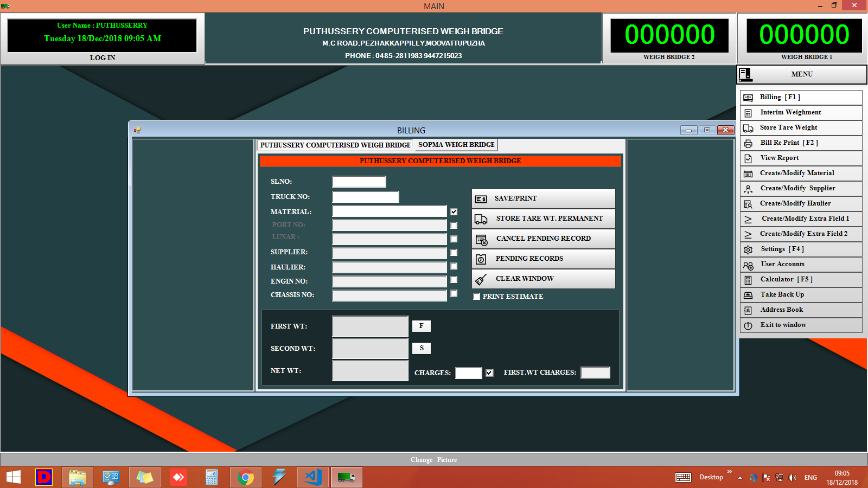Toggle the checkbox next to CHARGES
868x488 pixels.
click(490, 373)
